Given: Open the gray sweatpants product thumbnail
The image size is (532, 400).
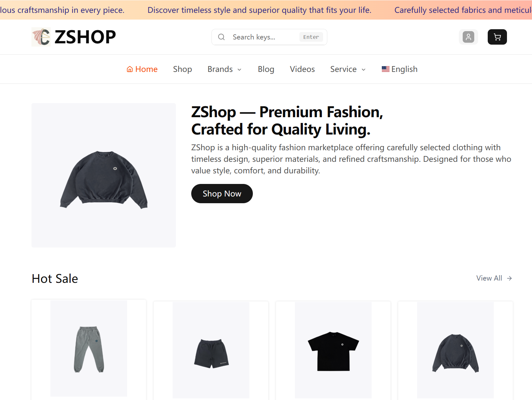Looking at the screenshot, I should (89, 349).
